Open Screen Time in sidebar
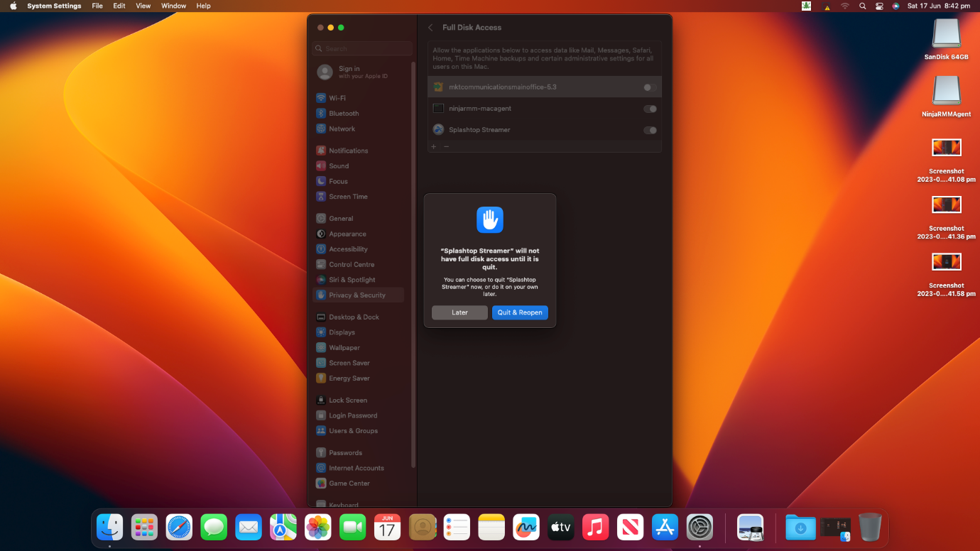Screen dimensions: 980x551 (359, 197)
